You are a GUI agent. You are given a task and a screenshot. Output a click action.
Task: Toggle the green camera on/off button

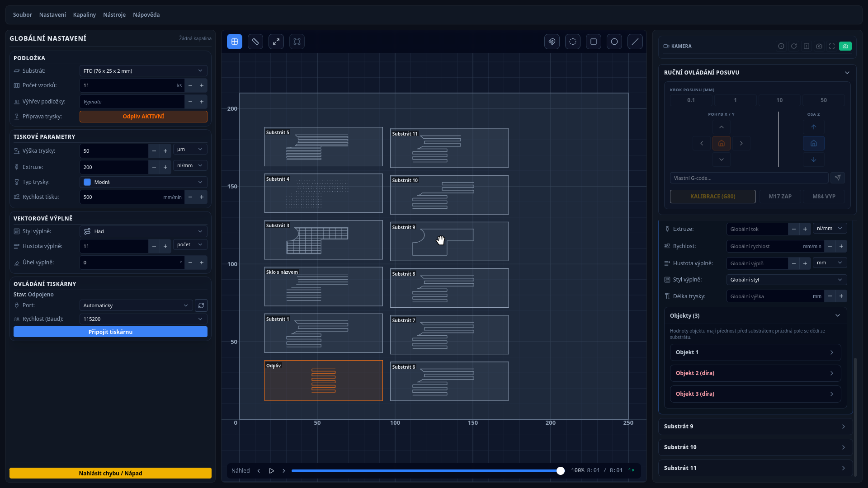pyautogui.click(x=845, y=46)
